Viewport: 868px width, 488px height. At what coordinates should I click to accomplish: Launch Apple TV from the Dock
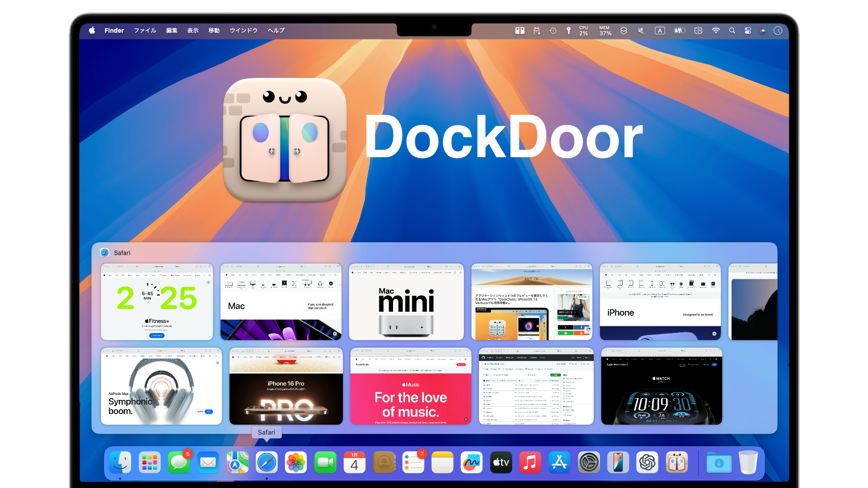point(501,463)
